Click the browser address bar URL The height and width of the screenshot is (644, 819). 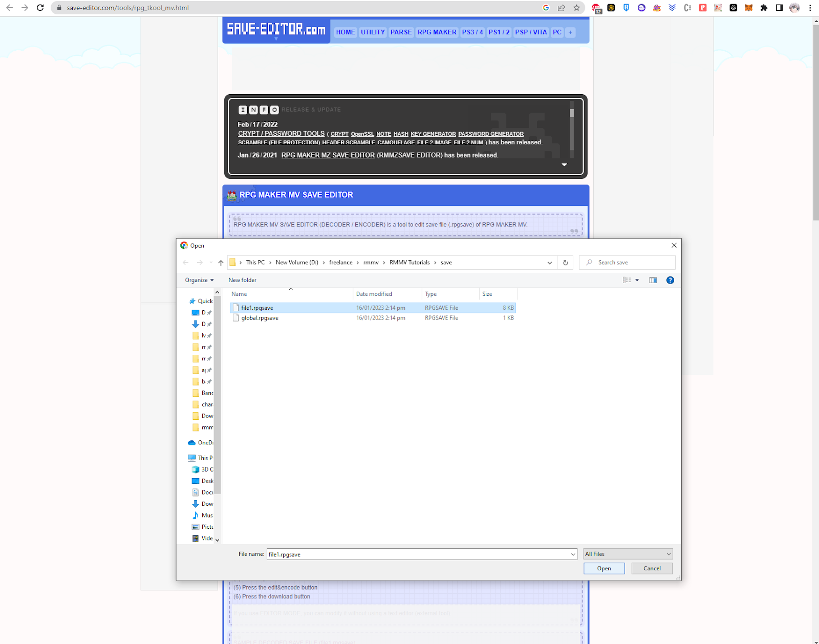point(127,8)
